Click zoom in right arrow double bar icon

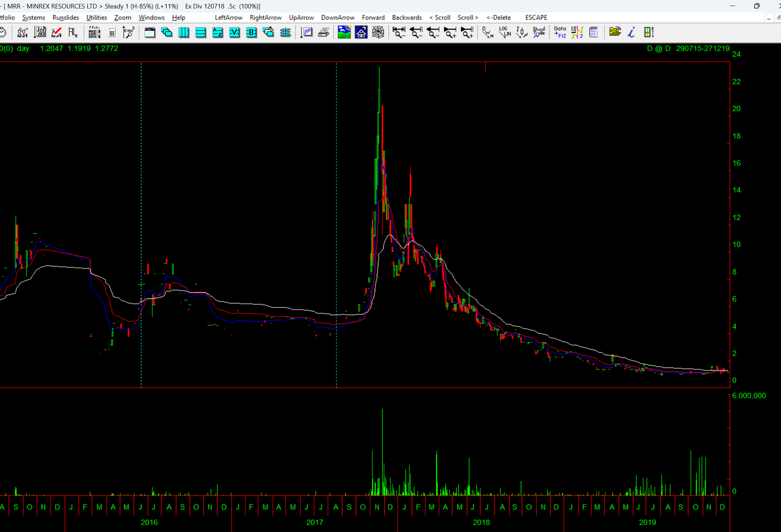[x=467, y=32]
